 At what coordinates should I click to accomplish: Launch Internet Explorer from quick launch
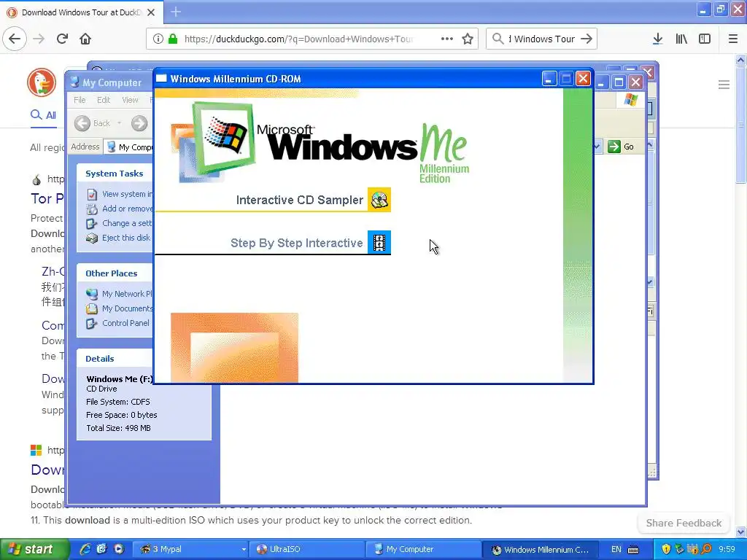tap(85, 549)
